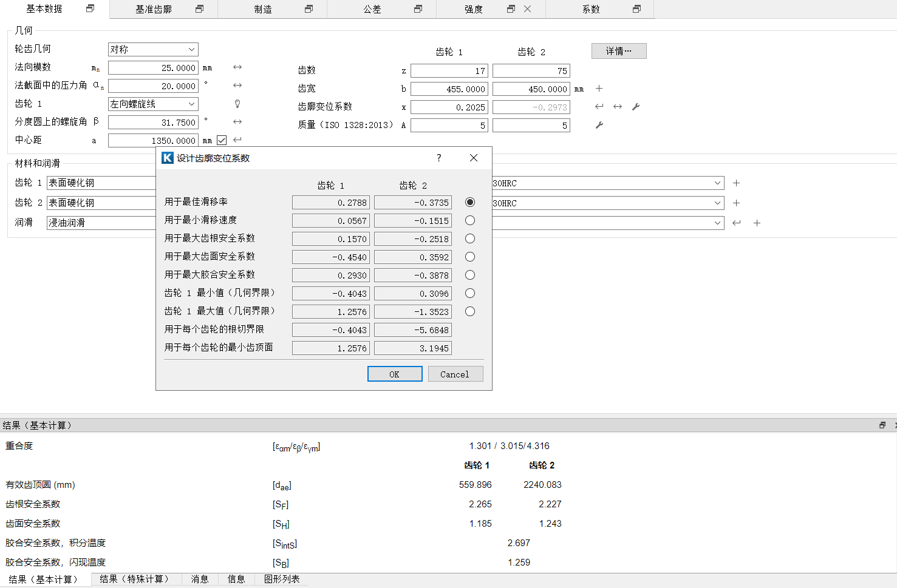897x588 pixels.
Task: Click the 齿宽 field for 齿轮 2 showing 450.0000
Action: point(531,89)
